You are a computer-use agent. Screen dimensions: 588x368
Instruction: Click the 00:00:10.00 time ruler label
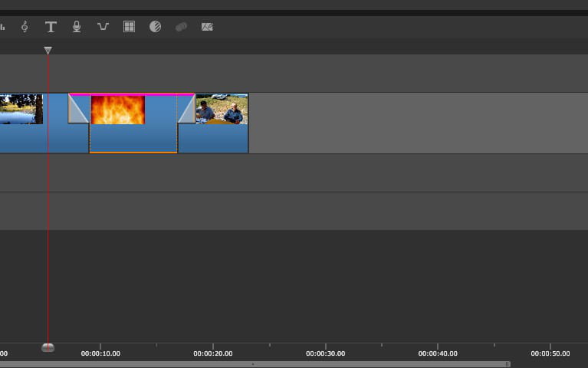pos(100,353)
